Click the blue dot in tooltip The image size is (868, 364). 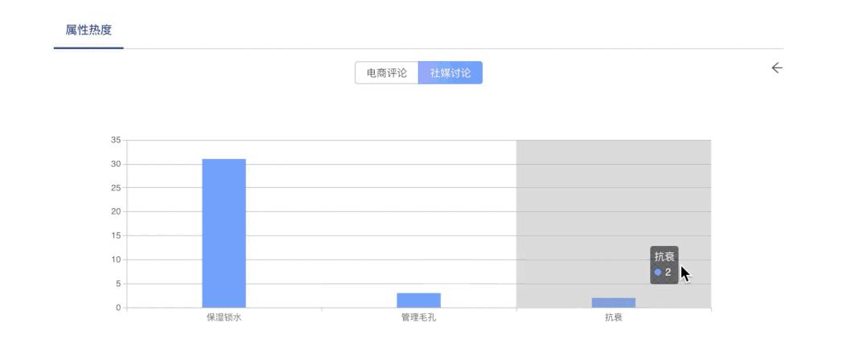(x=657, y=272)
